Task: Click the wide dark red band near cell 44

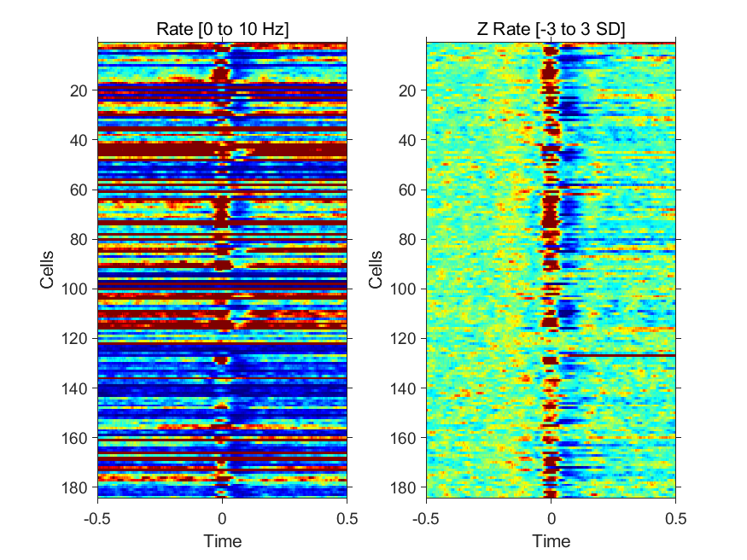Action: tap(222, 150)
